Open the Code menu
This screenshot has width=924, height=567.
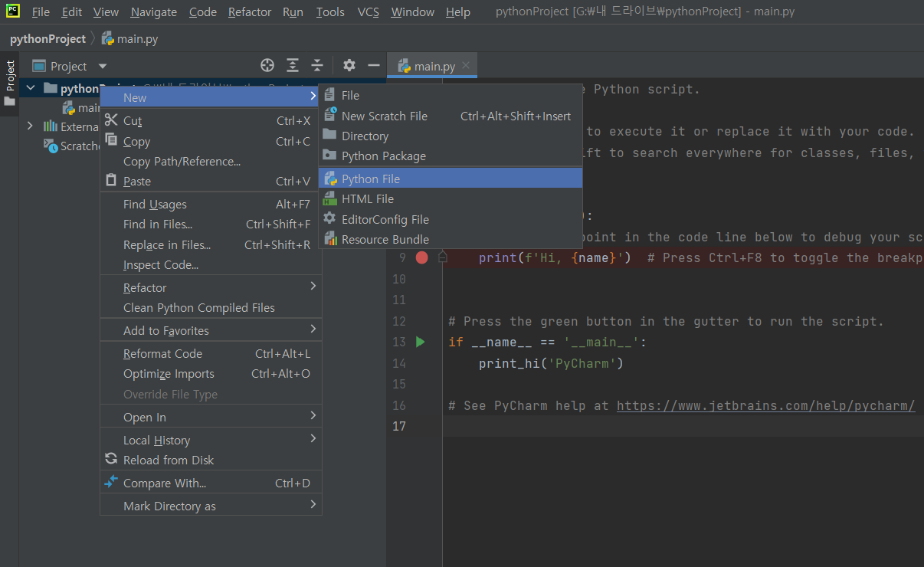[x=203, y=12]
